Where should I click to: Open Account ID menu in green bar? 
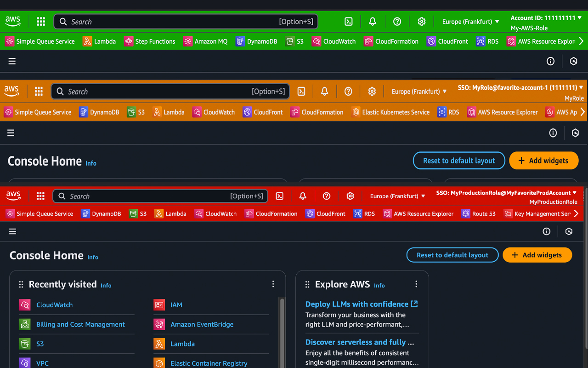pos(546,18)
